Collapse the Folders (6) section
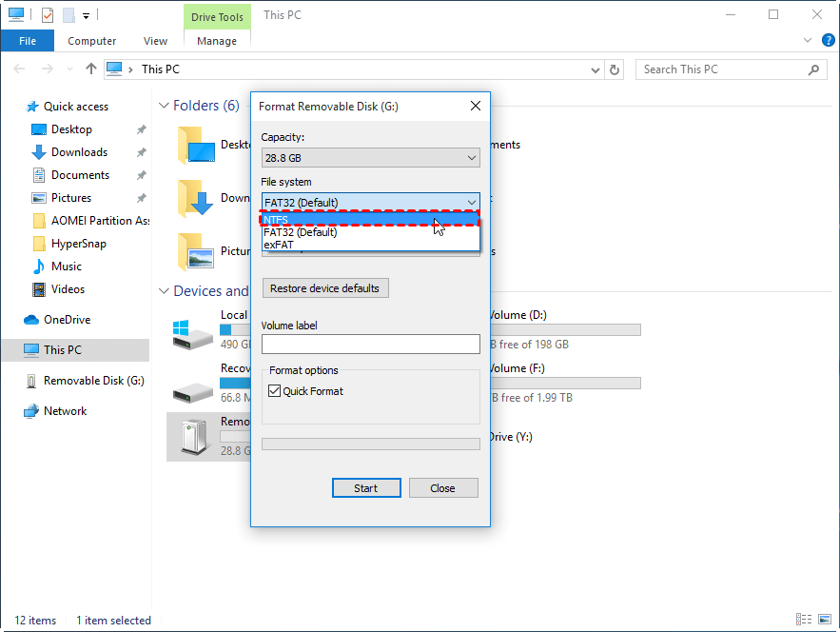 164,106
